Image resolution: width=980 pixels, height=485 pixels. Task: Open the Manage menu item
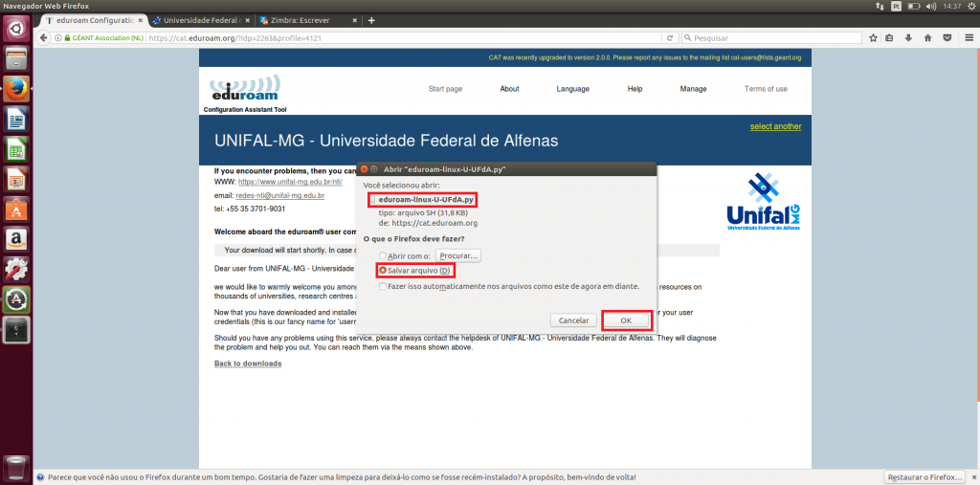(x=693, y=89)
